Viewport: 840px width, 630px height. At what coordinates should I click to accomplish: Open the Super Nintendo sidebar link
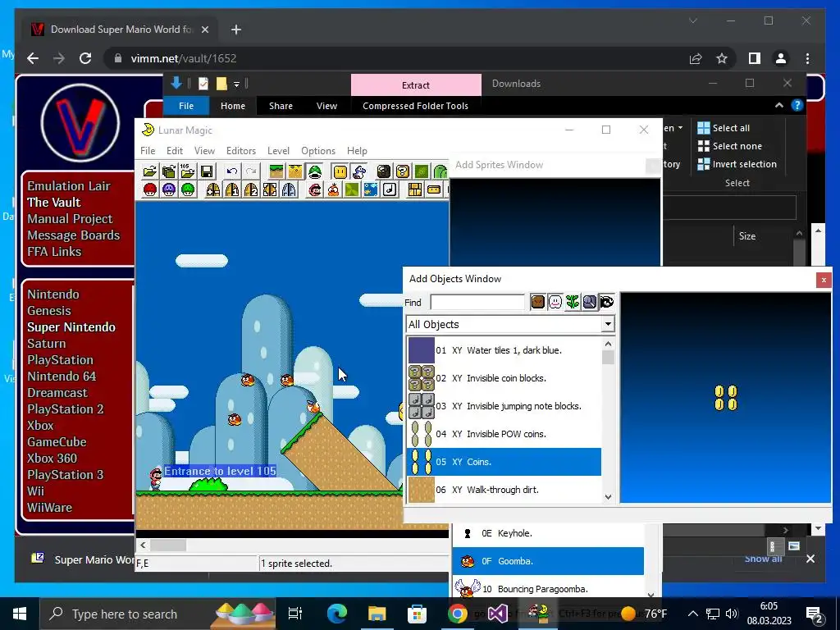(71, 327)
